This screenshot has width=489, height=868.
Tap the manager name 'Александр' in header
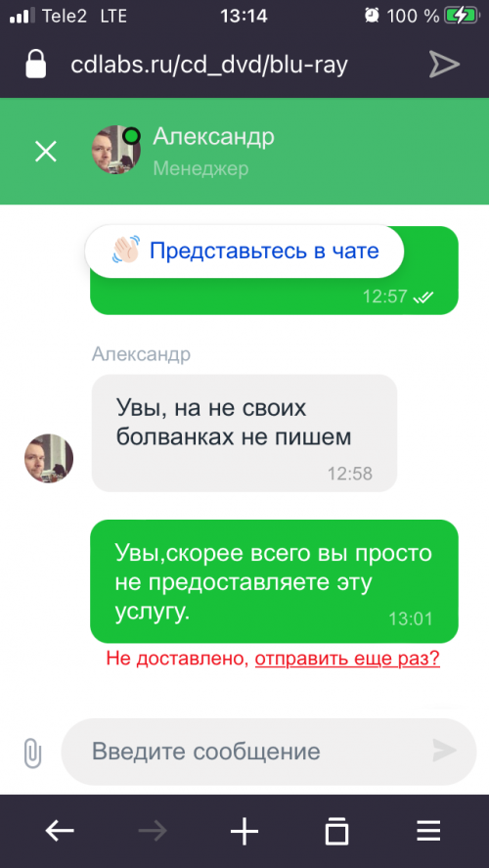click(213, 137)
